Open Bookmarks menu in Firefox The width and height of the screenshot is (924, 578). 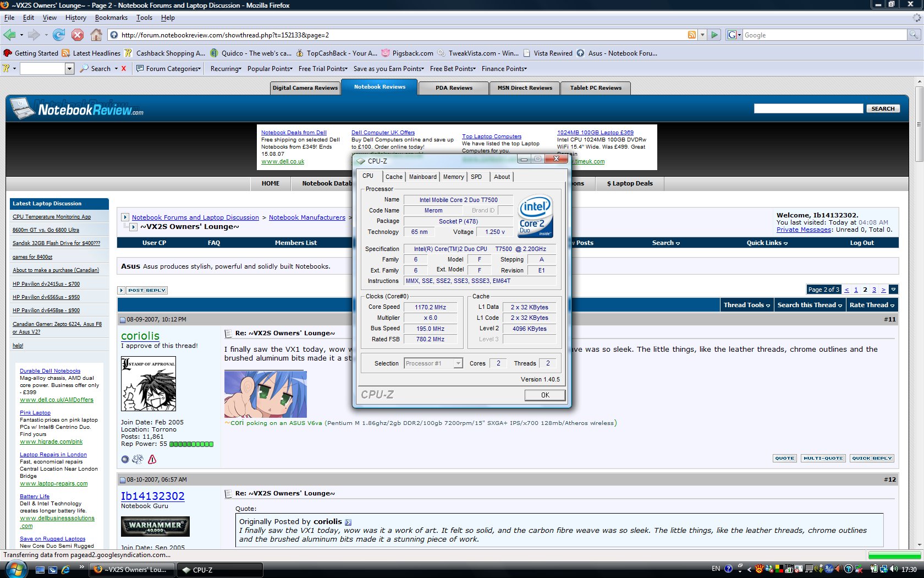tap(111, 18)
